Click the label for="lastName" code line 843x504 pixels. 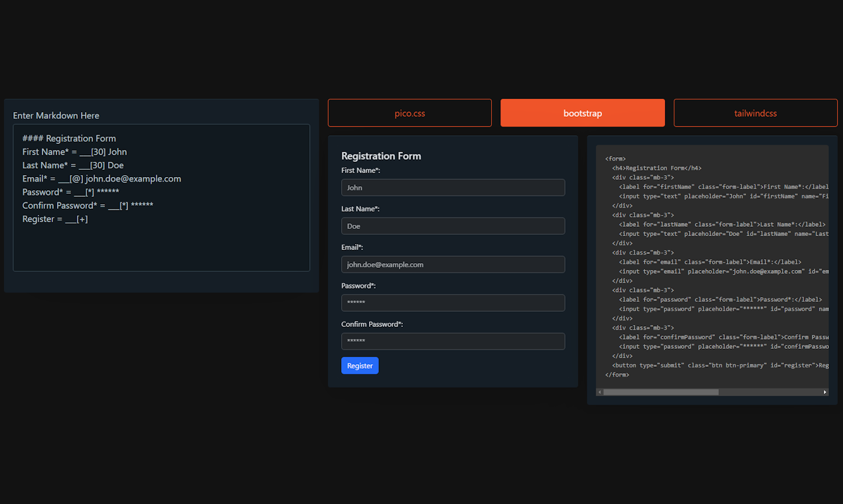722,225
